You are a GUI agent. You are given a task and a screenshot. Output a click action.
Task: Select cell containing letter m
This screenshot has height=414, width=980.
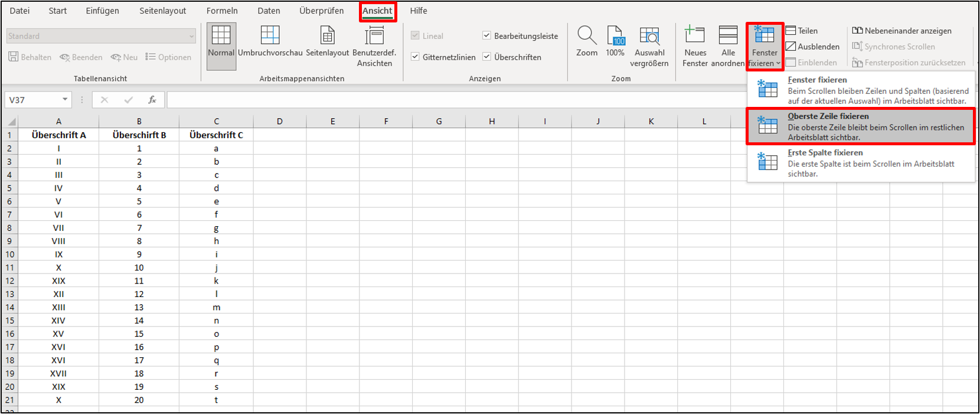(216, 307)
